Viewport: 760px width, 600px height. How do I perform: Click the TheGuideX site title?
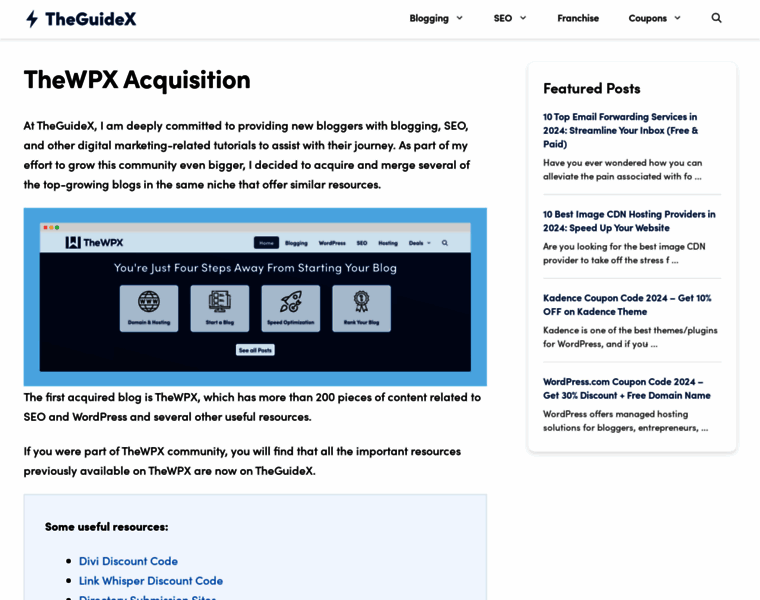pyautogui.click(x=91, y=19)
